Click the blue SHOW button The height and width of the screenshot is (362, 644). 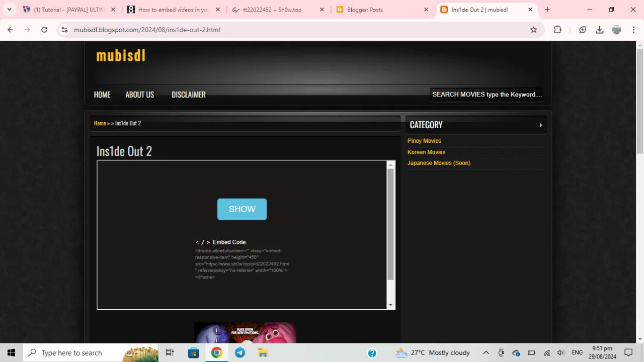[x=242, y=209]
